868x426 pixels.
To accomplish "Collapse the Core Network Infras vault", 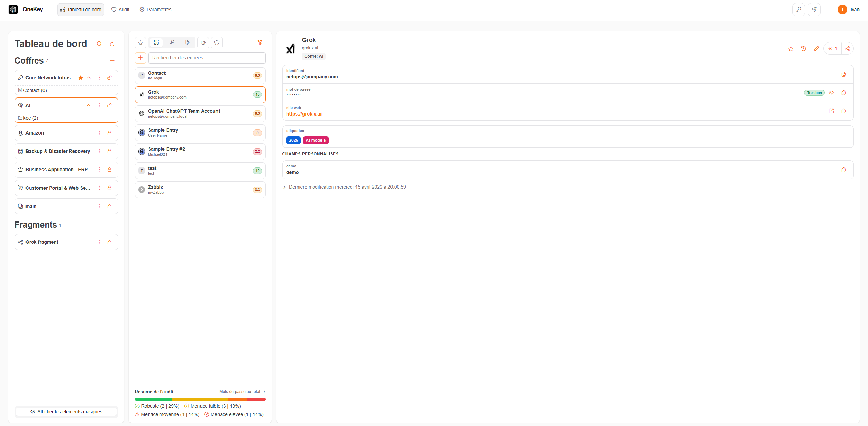I will [x=89, y=78].
